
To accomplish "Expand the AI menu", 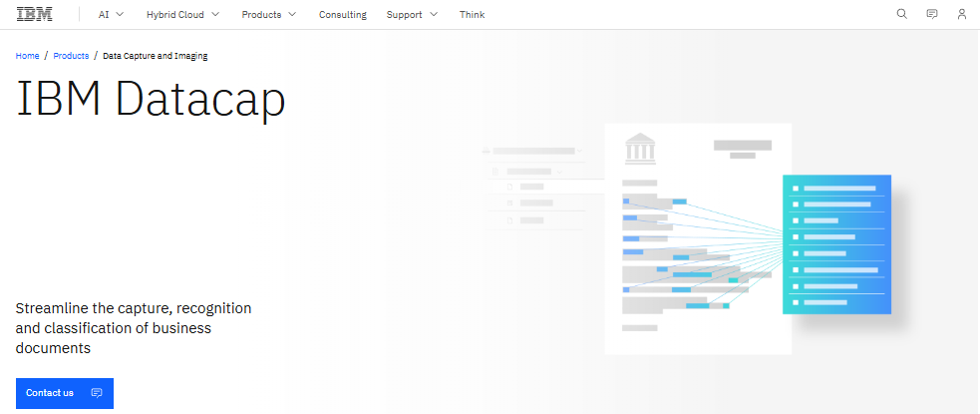I will 112,14.
